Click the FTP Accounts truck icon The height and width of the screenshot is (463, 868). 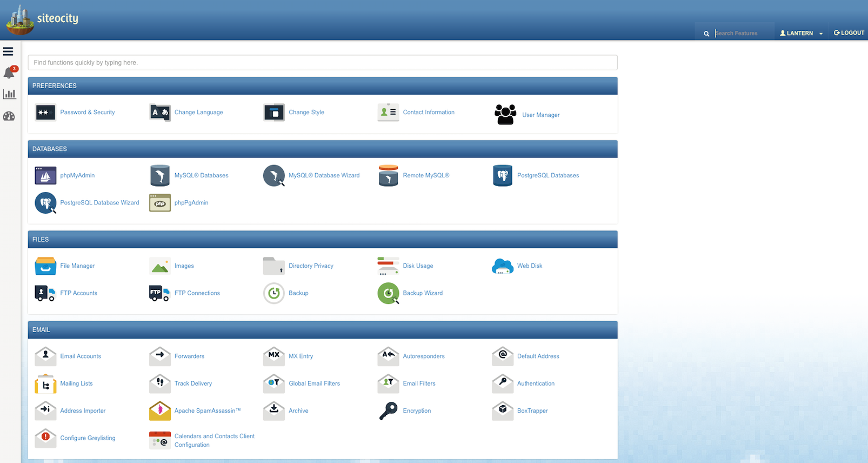pyautogui.click(x=45, y=293)
